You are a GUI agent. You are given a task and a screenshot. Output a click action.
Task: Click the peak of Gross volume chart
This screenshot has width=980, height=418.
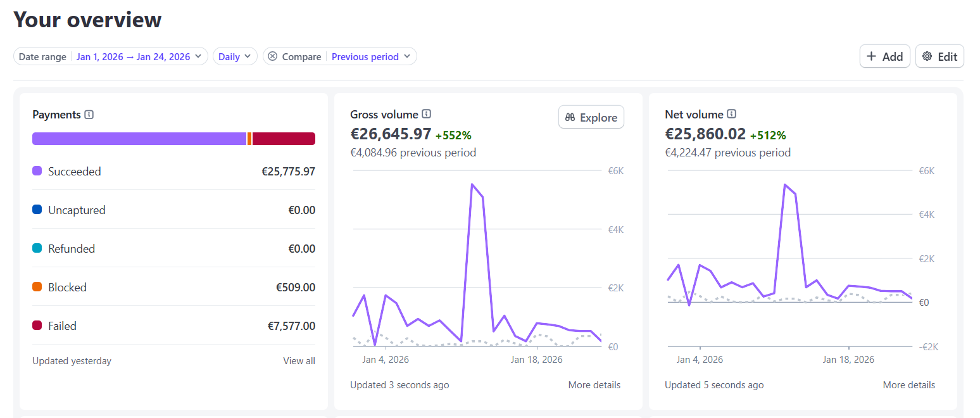pos(472,184)
